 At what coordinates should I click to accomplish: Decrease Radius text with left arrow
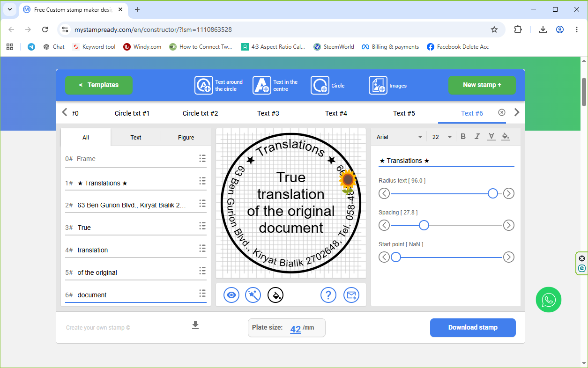[x=384, y=193]
